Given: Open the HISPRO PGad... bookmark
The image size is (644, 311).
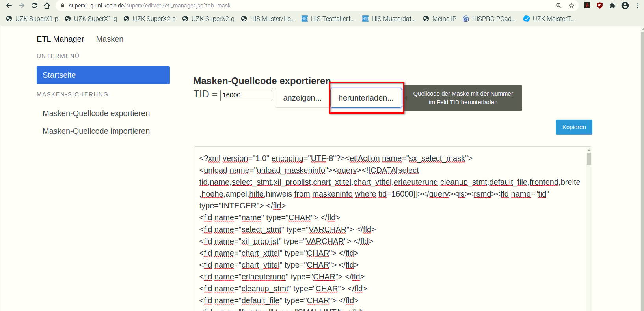Looking at the screenshot, I should [x=489, y=19].
